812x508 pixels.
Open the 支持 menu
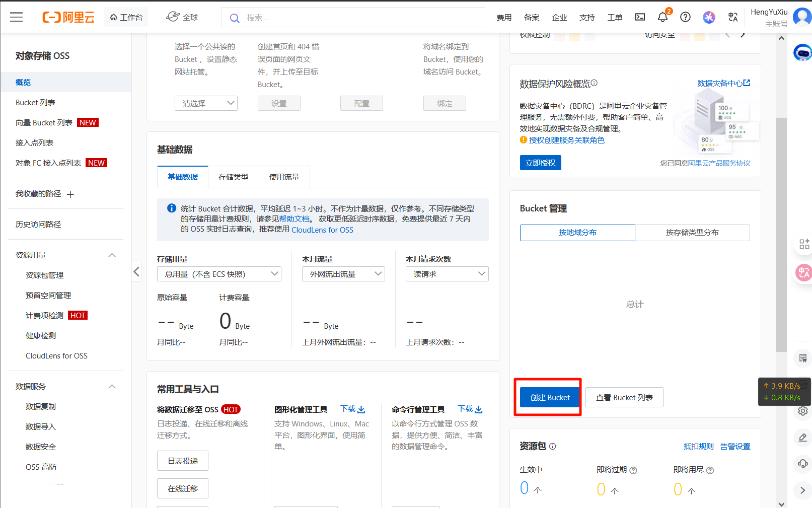click(587, 18)
